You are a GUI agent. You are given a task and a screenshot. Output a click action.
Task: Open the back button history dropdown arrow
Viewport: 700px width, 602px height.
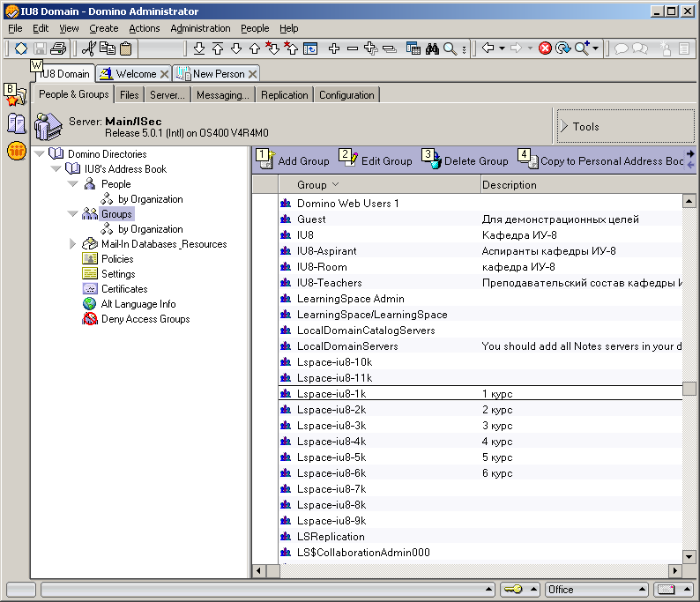click(502, 48)
